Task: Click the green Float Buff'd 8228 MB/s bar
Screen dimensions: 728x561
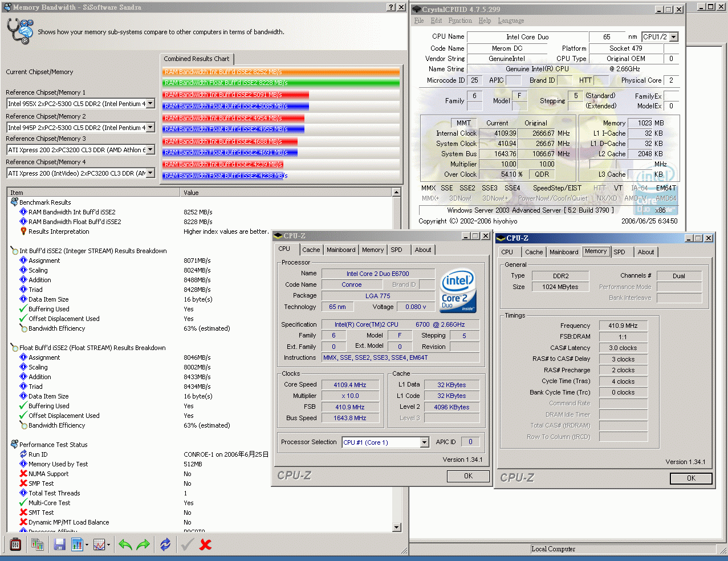Action: pos(281,83)
